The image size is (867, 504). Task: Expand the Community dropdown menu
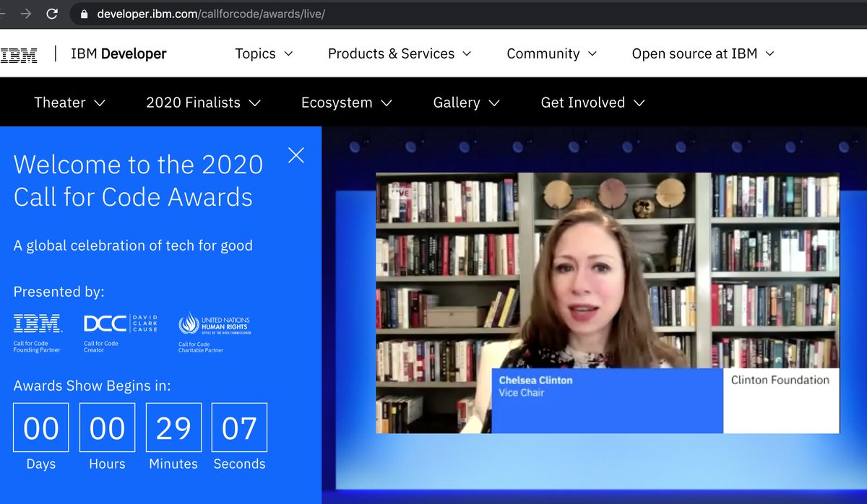pyautogui.click(x=551, y=54)
